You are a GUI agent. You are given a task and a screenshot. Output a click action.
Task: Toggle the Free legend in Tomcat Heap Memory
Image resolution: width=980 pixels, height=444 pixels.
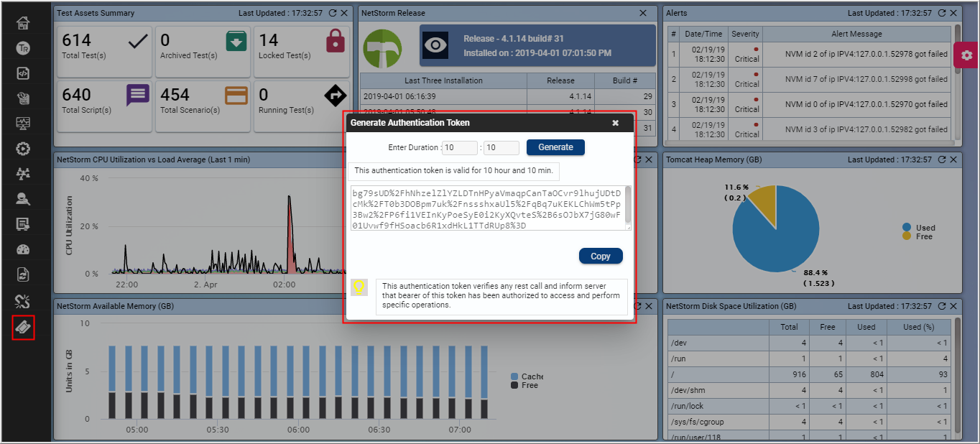(918, 236)
